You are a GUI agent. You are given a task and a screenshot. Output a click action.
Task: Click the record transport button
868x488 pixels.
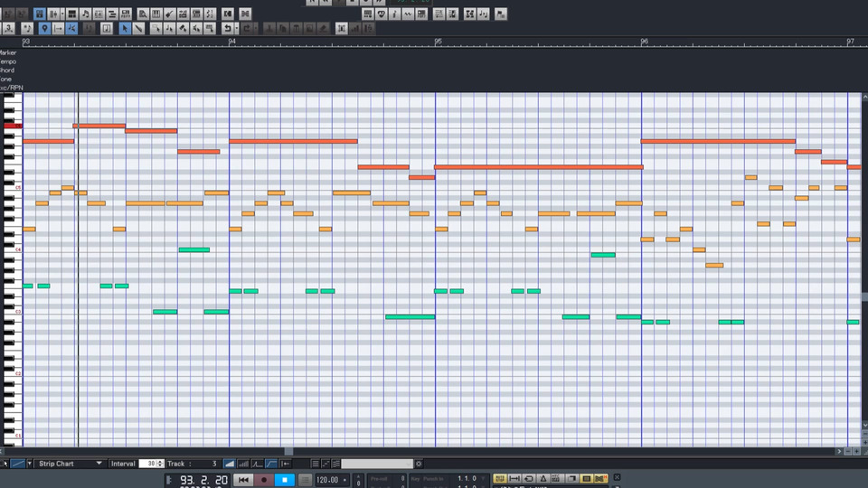coord(263,480)
